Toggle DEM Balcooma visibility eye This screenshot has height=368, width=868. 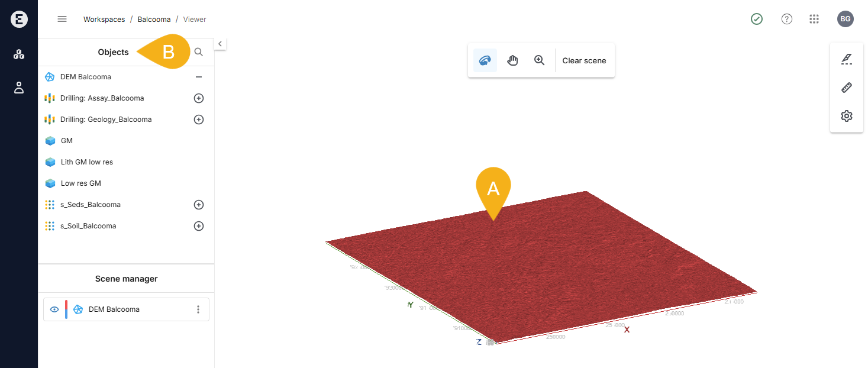(x=54, y=309)
